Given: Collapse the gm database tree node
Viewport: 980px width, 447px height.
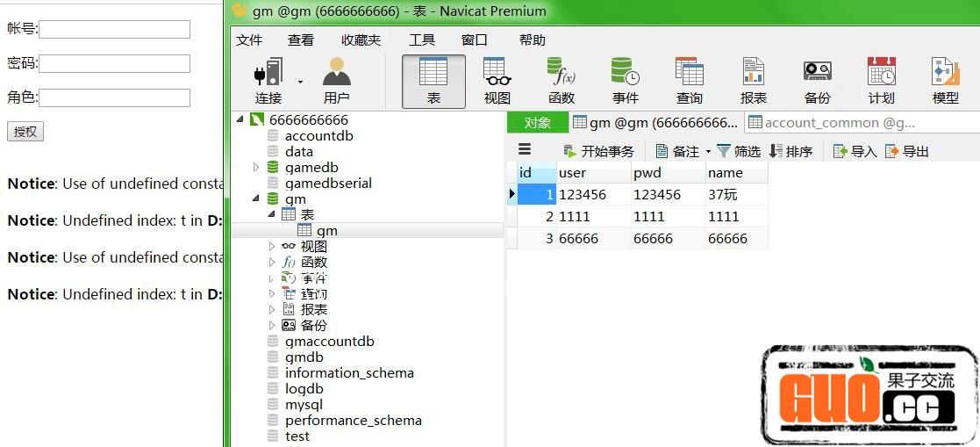Looking at the screenshot, I should coord(256,199).
